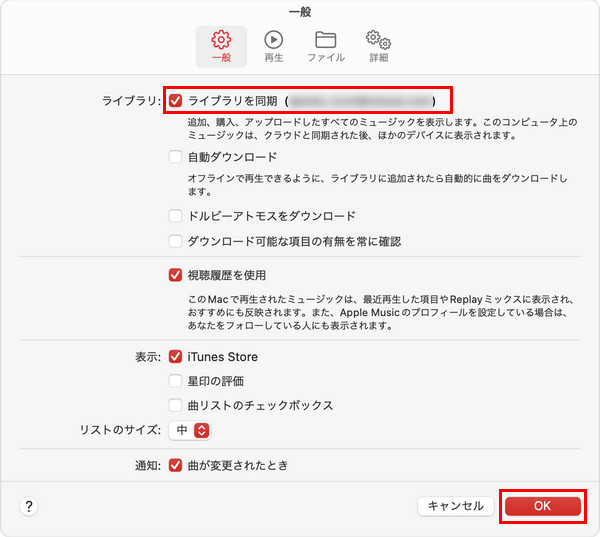
Task: Switch to the 詳細 (Advanced) tab
Action: pyautogui.click(x=378, y=46)
